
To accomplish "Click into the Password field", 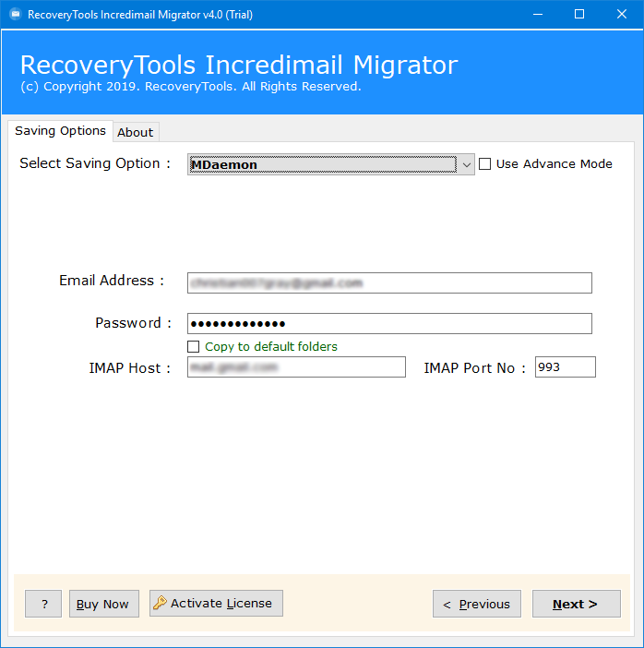I will [x=388, y=324].
